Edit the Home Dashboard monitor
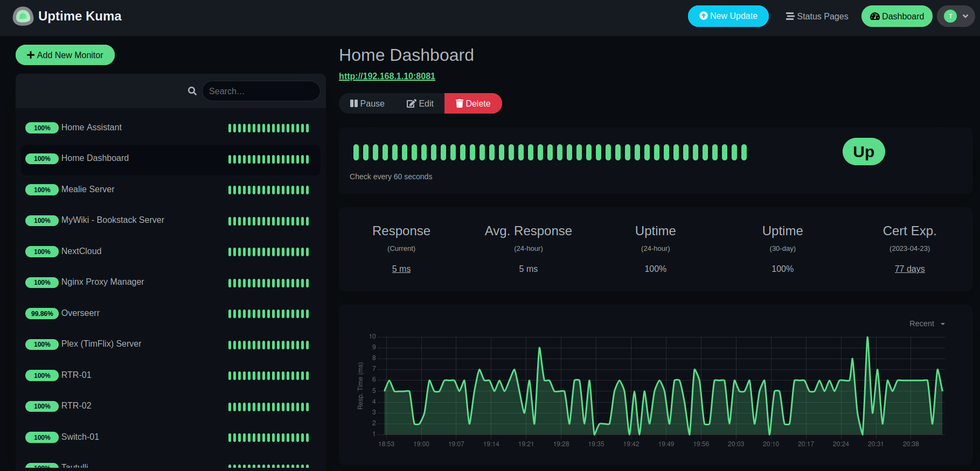Image resolution: width=980 pixels, height=471 pixels. 420,103
